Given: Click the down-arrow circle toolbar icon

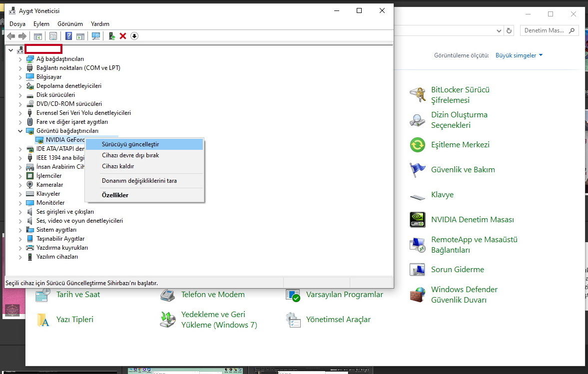Looking at the screenshot, I should click(x=134, y=36).
